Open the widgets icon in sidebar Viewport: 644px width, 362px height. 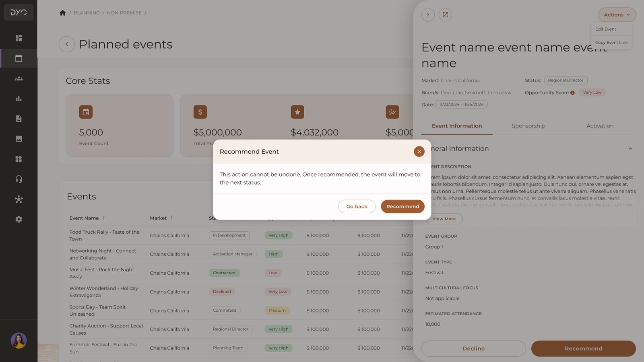[x=19, y=159]
